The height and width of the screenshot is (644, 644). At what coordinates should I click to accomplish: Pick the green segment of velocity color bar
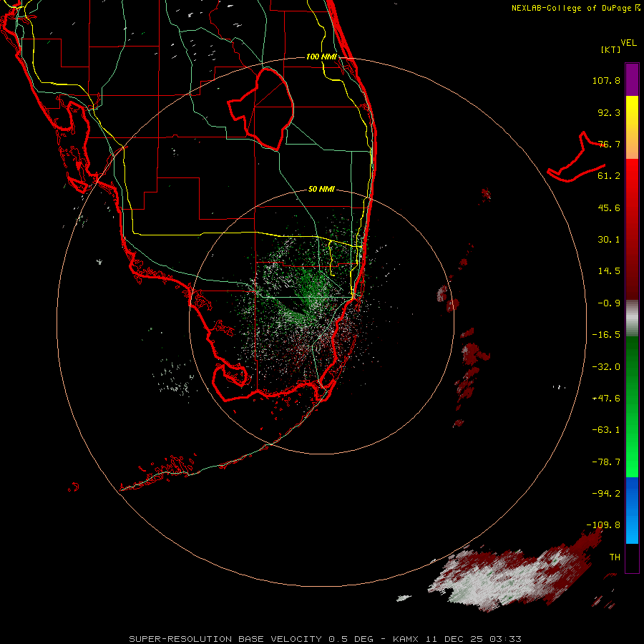point(632,406)
